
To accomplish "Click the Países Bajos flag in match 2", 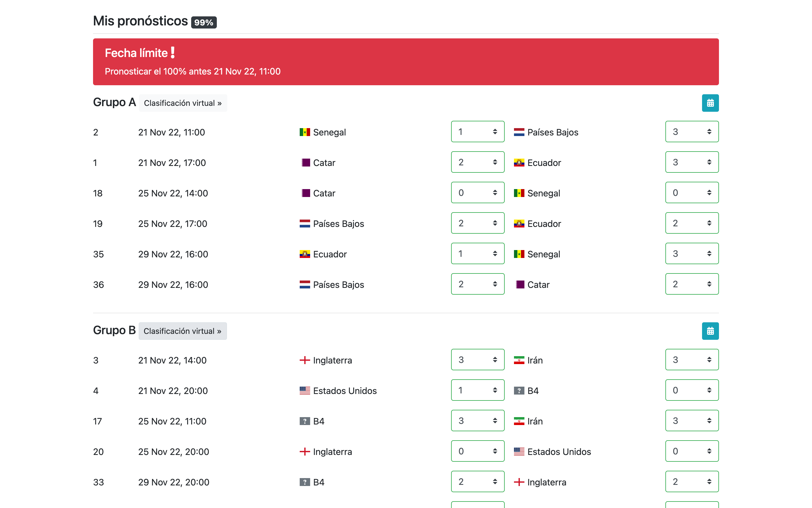I will (x=519, y=132).
